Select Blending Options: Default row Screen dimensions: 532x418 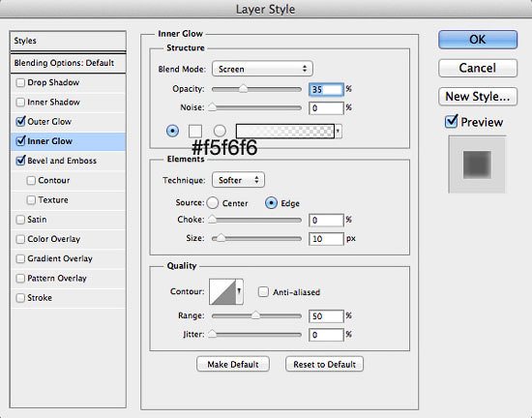(69, 63)
